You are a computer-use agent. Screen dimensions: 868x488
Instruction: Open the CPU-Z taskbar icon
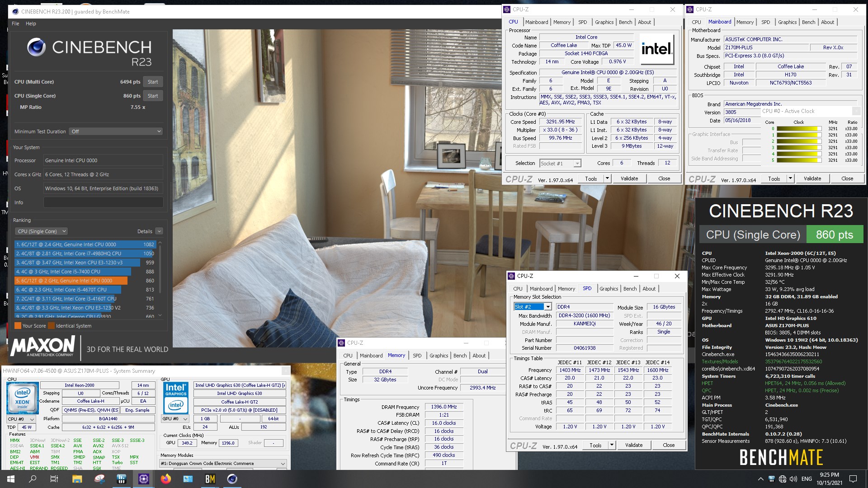(144, 479)
